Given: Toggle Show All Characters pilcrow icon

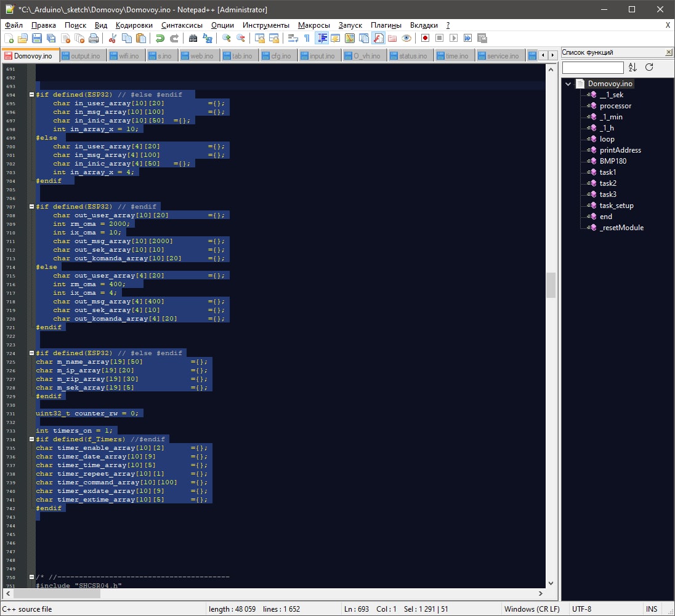Looking at the screenshot, I should pos(307,38).
